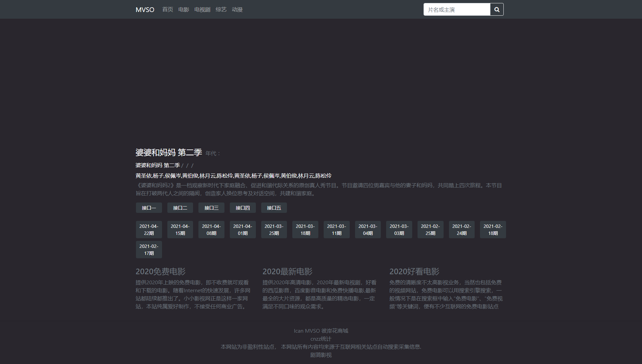Image resolution: width=642 pixels, height=364 pixels.
Task: Go to 首页 in navigation bar
Action: 168,10
